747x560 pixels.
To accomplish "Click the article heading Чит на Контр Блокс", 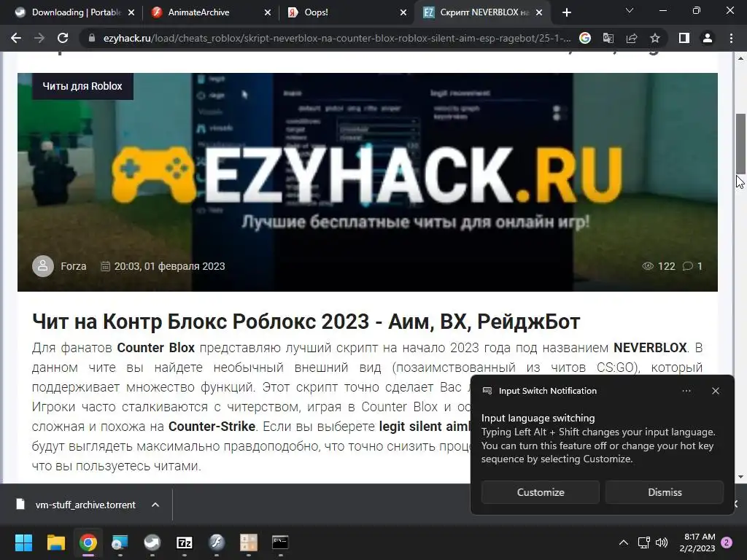I will tap(306, 322).
